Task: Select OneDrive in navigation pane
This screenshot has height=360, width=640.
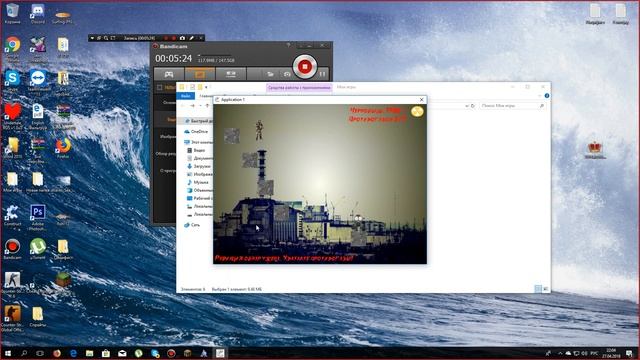Action: (196, 131)
